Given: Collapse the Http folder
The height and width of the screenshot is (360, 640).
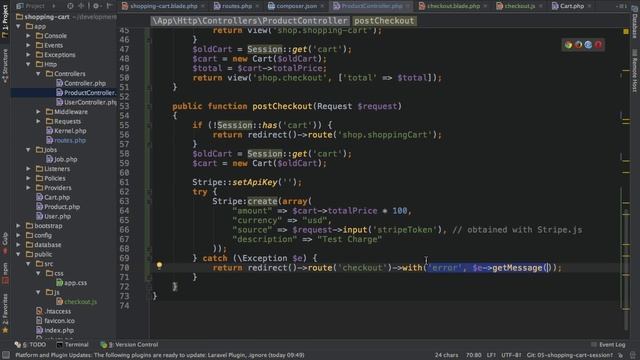Looking at the screenshot, I should [x=28, y=64].
